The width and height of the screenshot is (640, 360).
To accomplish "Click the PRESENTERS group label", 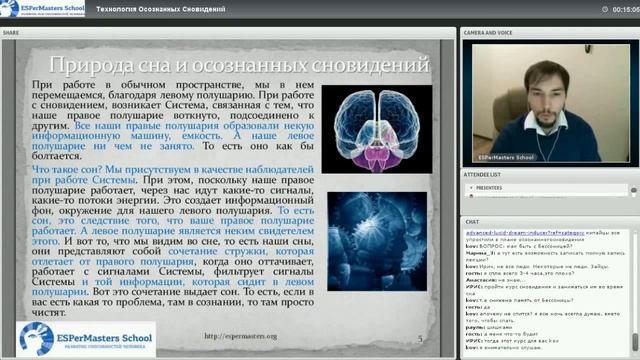I will pos(489,188).
